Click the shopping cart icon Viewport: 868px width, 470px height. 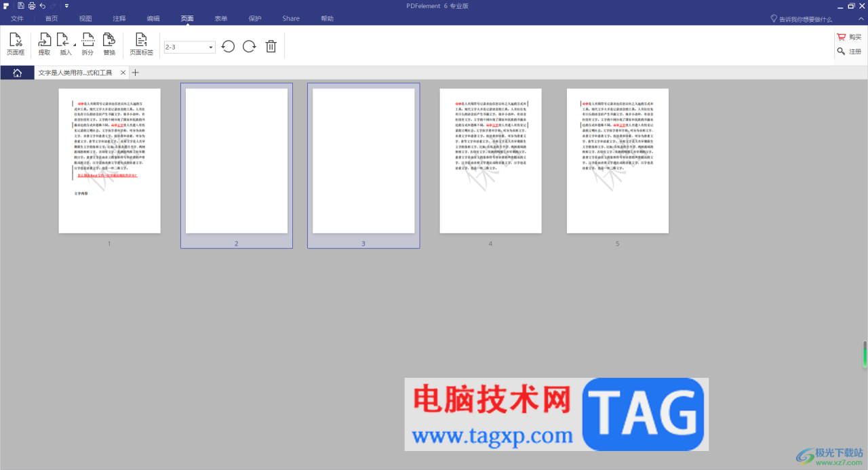click(841, 37)
